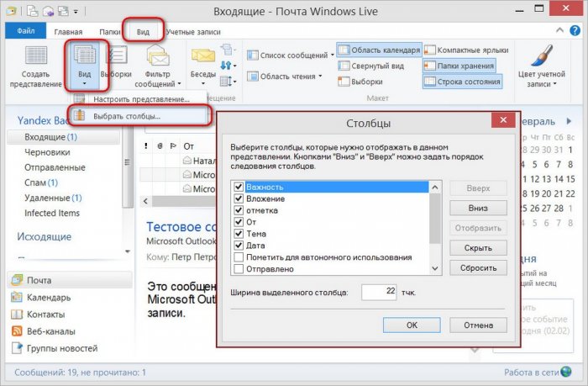This screenshot has height=386, width=588.
Task: Click the Отмена button
Action: 478,325
